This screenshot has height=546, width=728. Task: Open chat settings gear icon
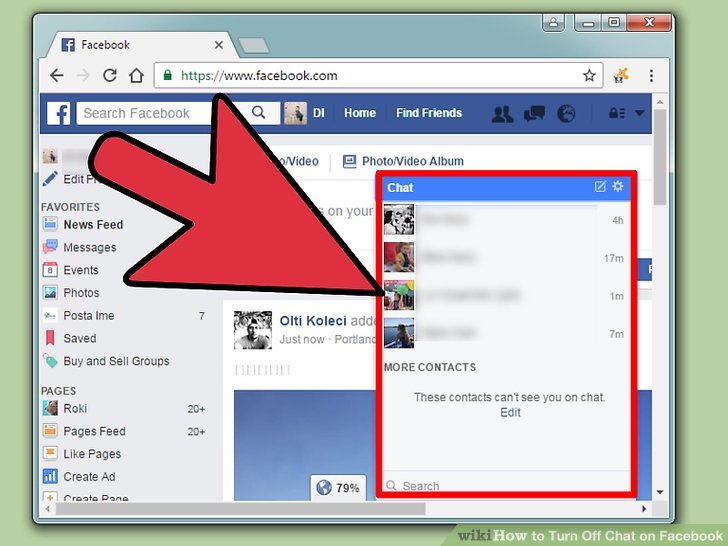(x=617, y=187)
